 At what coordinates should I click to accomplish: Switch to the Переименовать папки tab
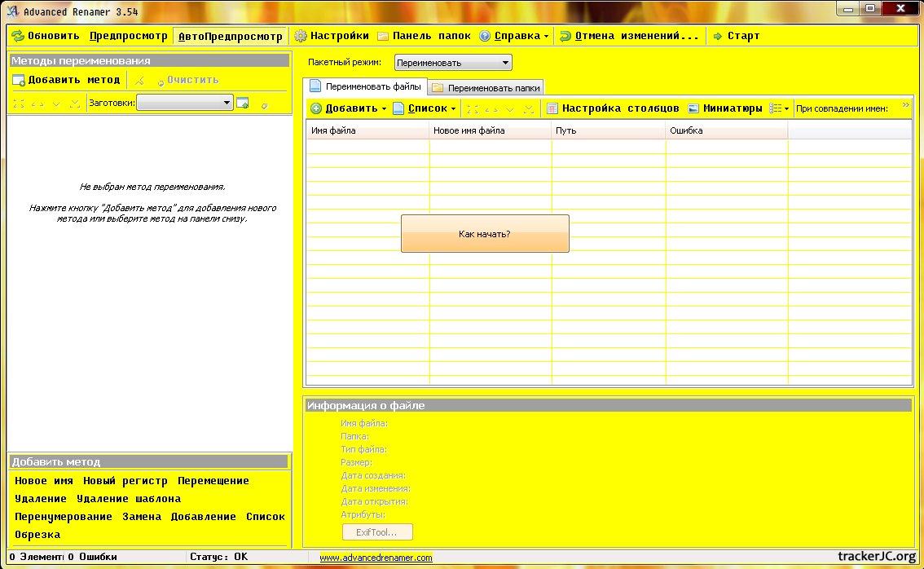[x=486, y=88]
